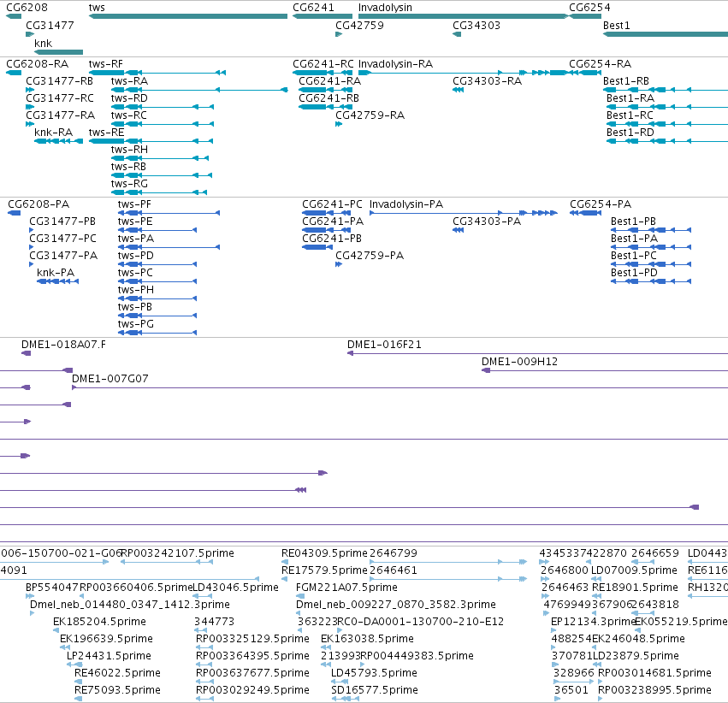
Task: Select the Invadolysin gene label
Action: 385,8
